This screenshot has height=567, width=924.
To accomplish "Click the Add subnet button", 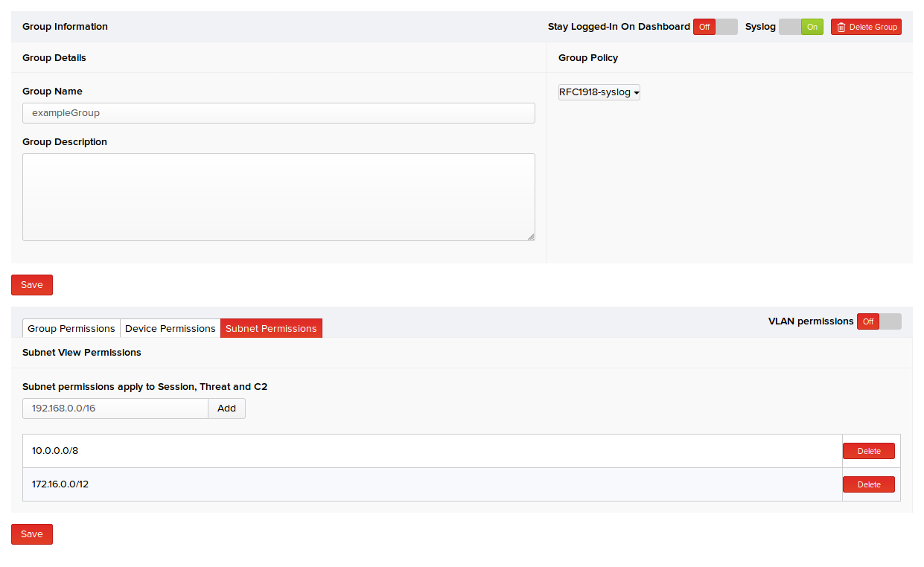I will 226,409.
